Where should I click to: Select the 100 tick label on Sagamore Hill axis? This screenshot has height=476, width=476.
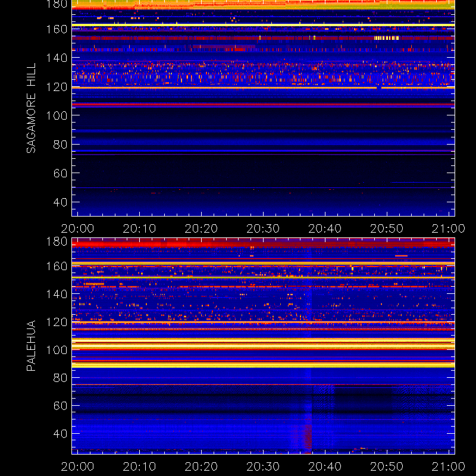(x=57, y=115)
